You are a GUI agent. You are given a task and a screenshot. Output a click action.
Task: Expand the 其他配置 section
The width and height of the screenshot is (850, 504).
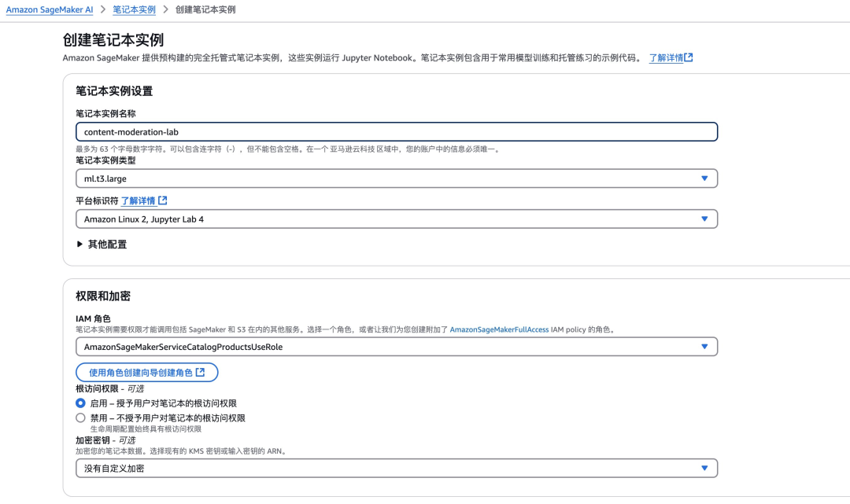(102, 245)
